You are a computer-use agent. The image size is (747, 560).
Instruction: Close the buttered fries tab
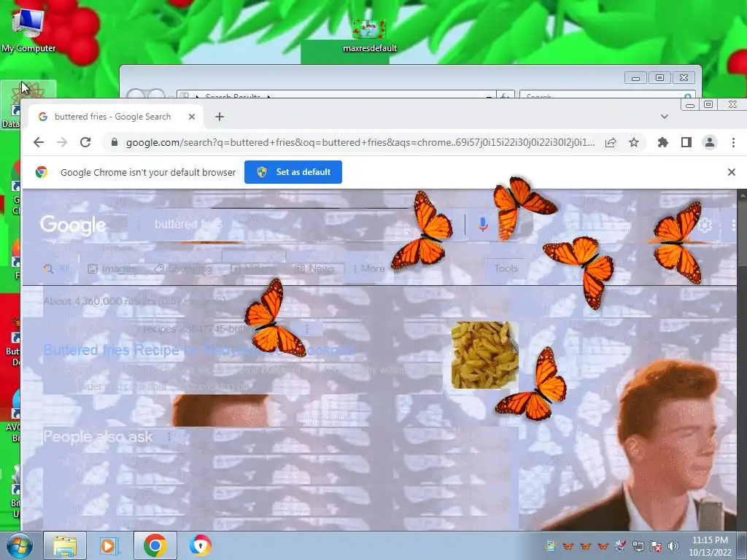coord(192,117)
